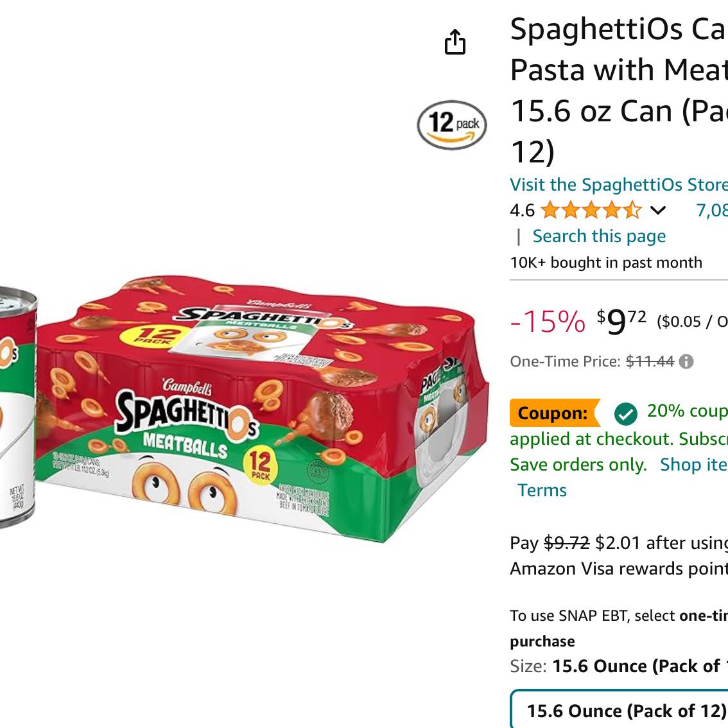Click the star rating icons
Viewport: 728px width, 728px height.
click(x=591, y=211)
